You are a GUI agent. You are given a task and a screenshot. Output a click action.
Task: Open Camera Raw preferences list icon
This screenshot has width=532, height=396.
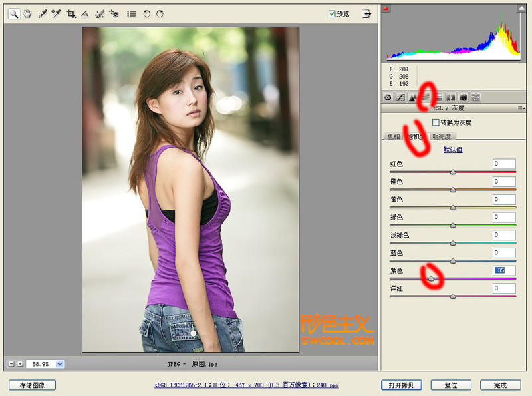(131, 14)
